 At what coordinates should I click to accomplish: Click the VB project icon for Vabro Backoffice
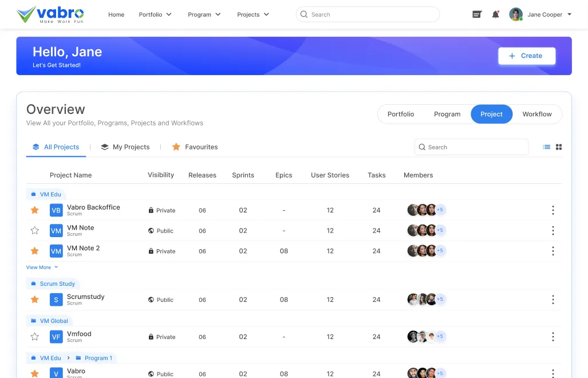pos(56,210)
